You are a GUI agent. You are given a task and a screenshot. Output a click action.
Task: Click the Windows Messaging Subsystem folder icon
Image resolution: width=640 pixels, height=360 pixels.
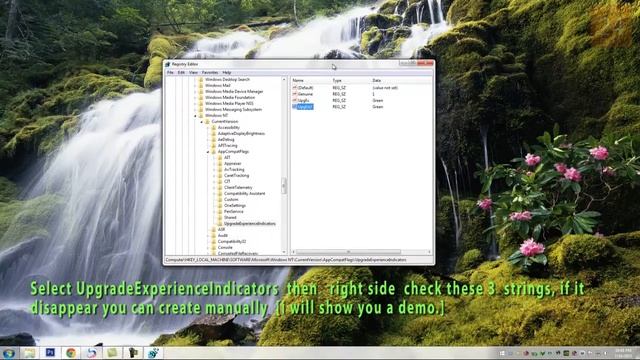pyautogui.click(x=200, y=109)
